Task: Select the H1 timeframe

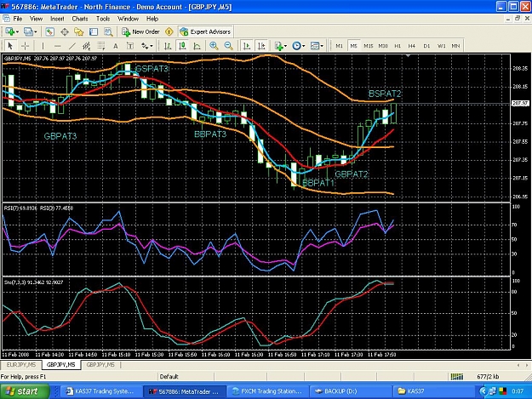Action: click(398, 46)
